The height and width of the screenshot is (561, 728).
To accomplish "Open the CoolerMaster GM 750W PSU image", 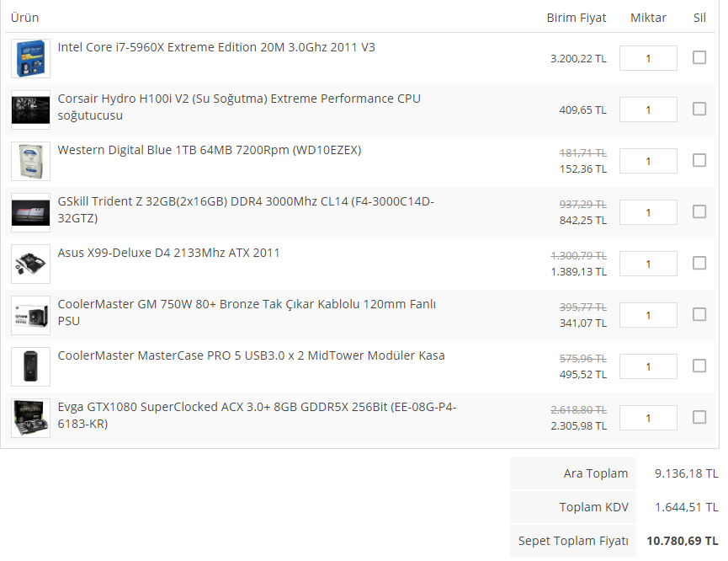I will (x=31, y=315).
